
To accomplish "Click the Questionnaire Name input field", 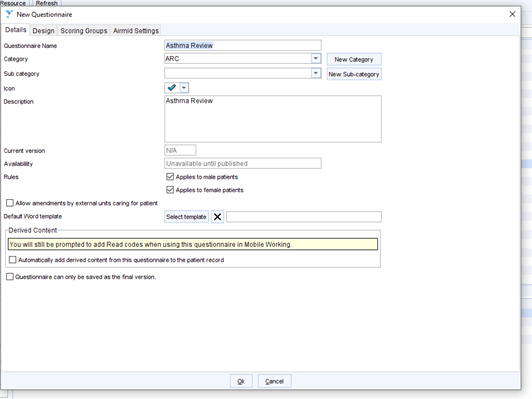I will 243,45.
